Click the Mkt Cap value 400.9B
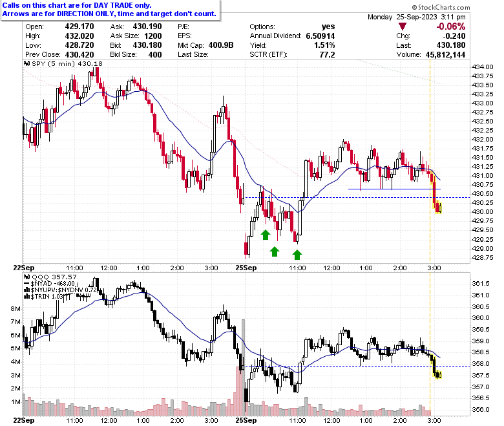 pos(221,45)
